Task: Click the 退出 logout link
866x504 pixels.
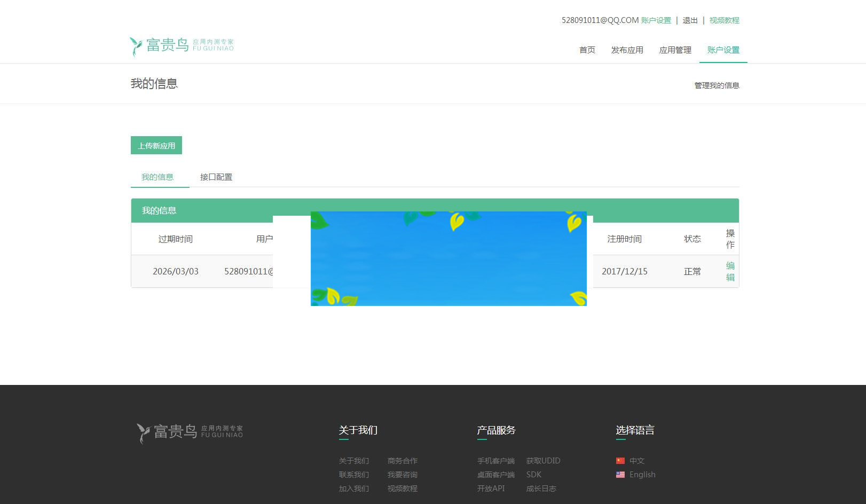Action: point(689,20)
